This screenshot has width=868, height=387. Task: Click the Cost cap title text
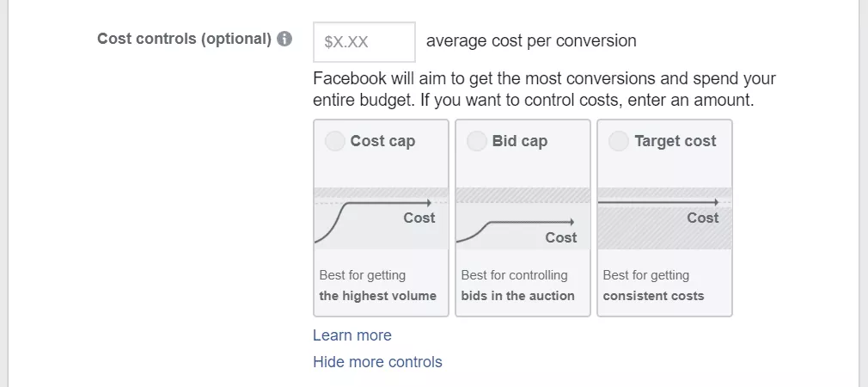tap(382, 142)
